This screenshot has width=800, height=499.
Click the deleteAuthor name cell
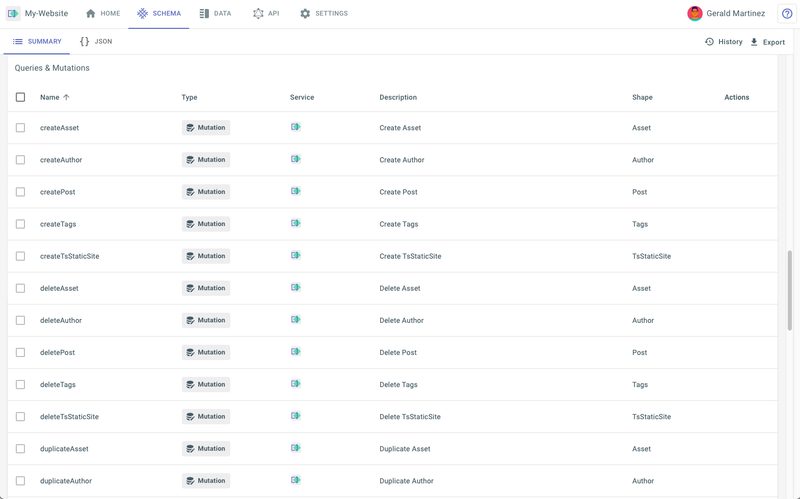[x=61, y=320]
